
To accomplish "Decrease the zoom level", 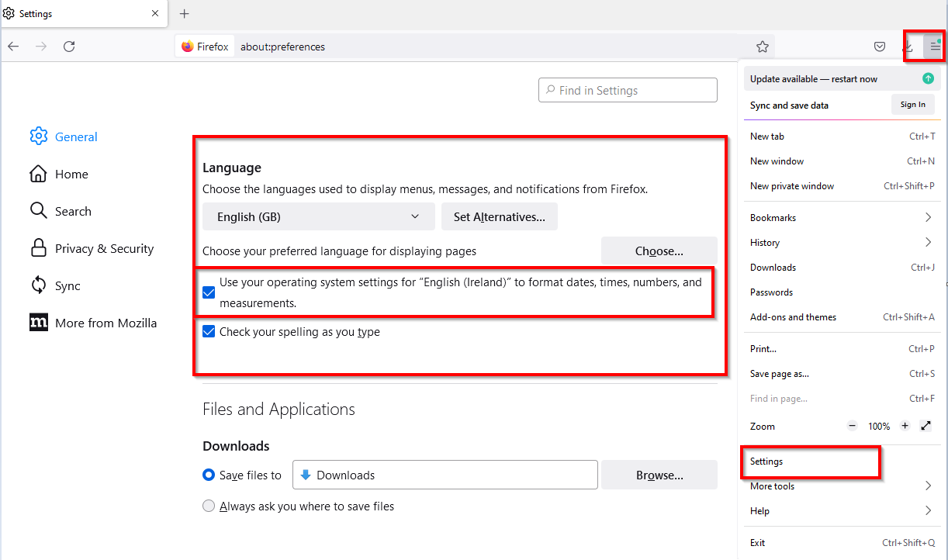I will (x=852, y=425).
